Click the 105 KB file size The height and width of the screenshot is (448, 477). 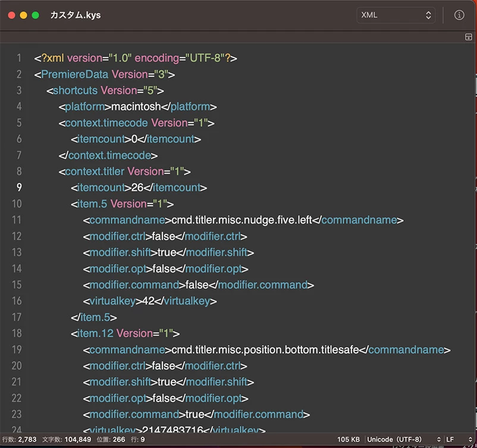click(x=349, y=440)
